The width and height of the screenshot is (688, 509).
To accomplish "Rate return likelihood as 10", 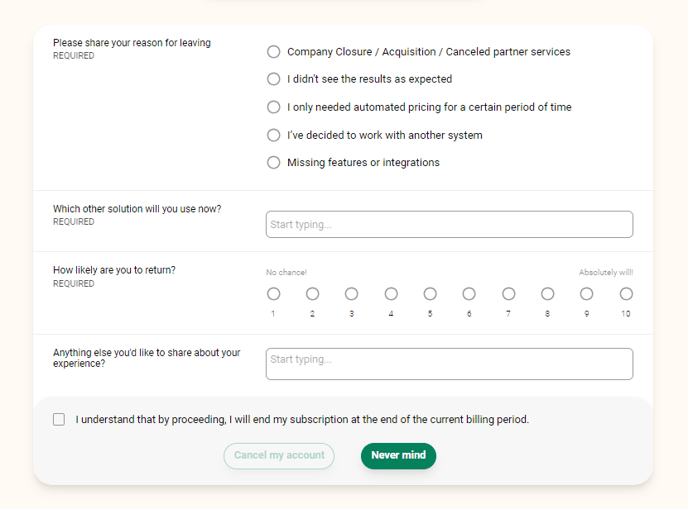I will (x=626, y=294).
